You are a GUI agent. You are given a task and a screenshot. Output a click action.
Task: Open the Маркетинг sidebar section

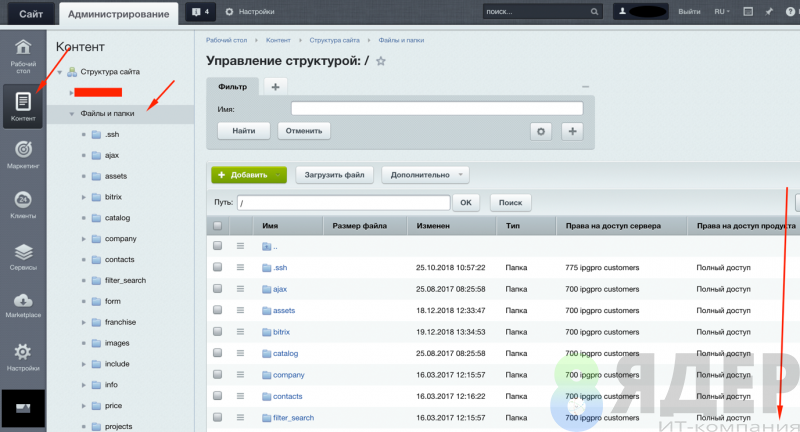pos(23,155)
